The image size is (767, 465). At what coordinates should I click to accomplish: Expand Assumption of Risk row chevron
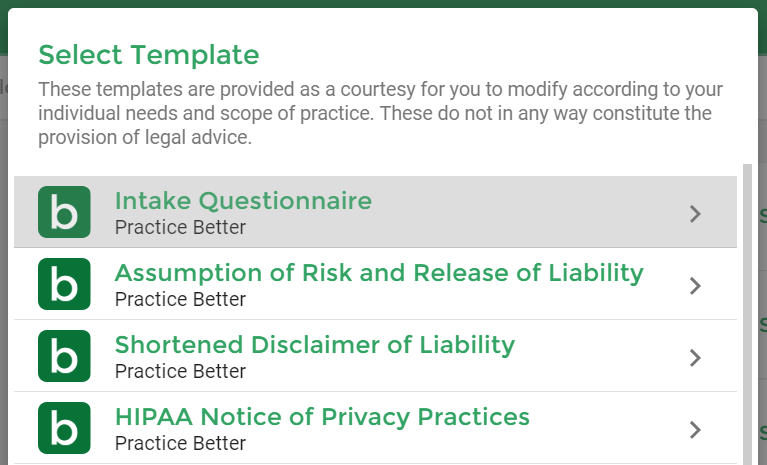click(695, 286)
